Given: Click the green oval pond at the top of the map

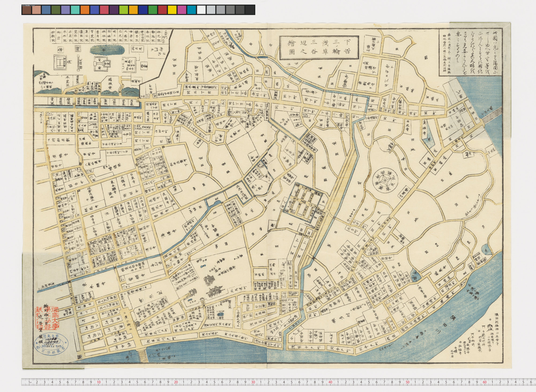Looking at the screenshot, I should (x=107, y=50).
